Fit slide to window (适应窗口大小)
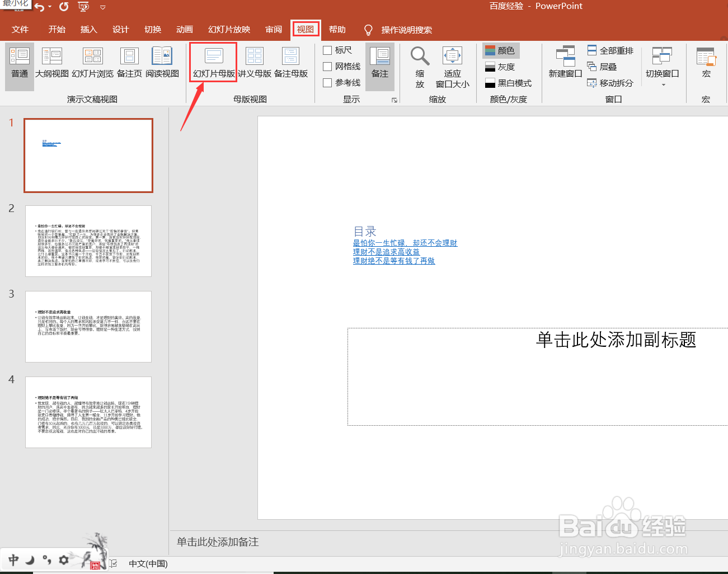 [x=452, y=66]
